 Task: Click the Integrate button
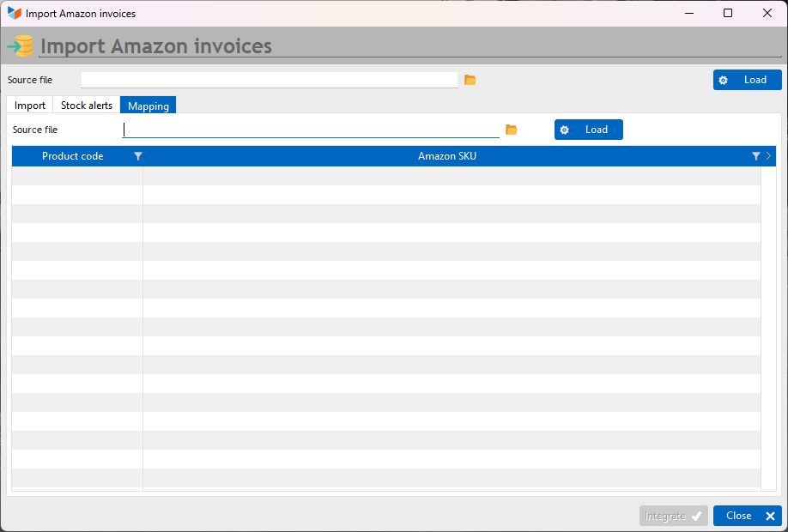tap(674, 516)
